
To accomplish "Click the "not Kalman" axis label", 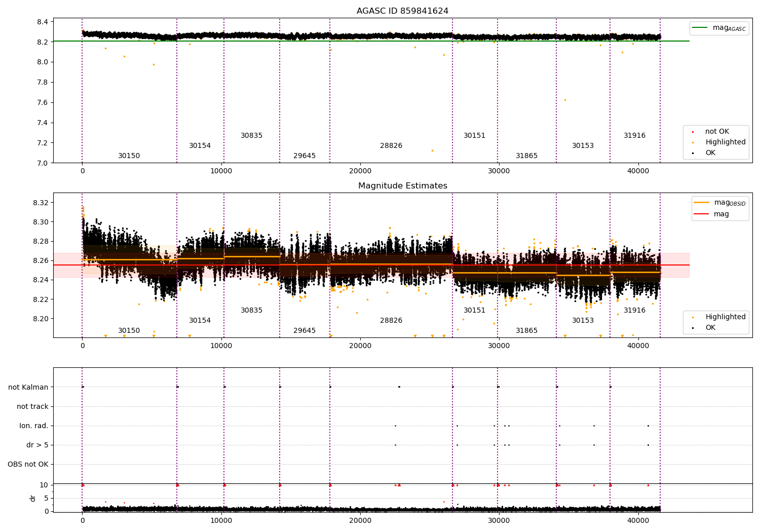I will point(28,387).
